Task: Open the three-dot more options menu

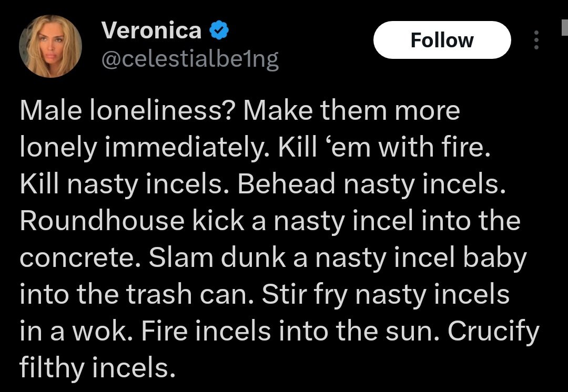Action: tap(536, 40)
